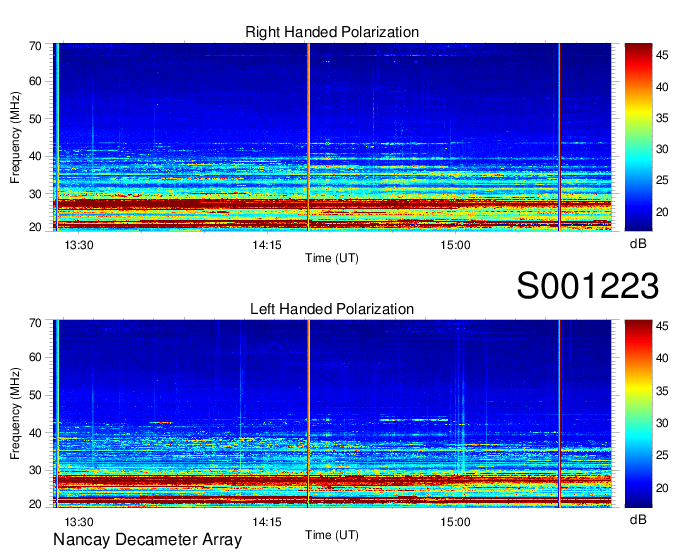
Task: Click 15:00 tick label on lower plot
Action: [455, 522]
